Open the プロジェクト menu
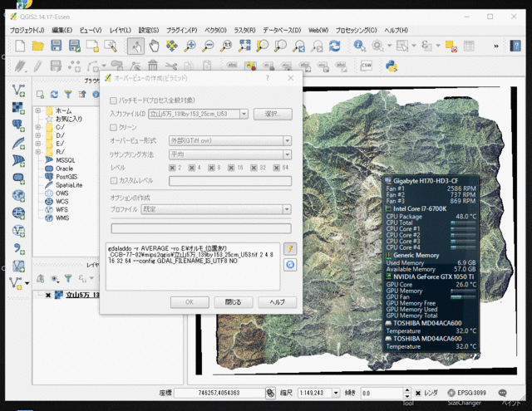The image size is (532, 411). pos(27,30)
